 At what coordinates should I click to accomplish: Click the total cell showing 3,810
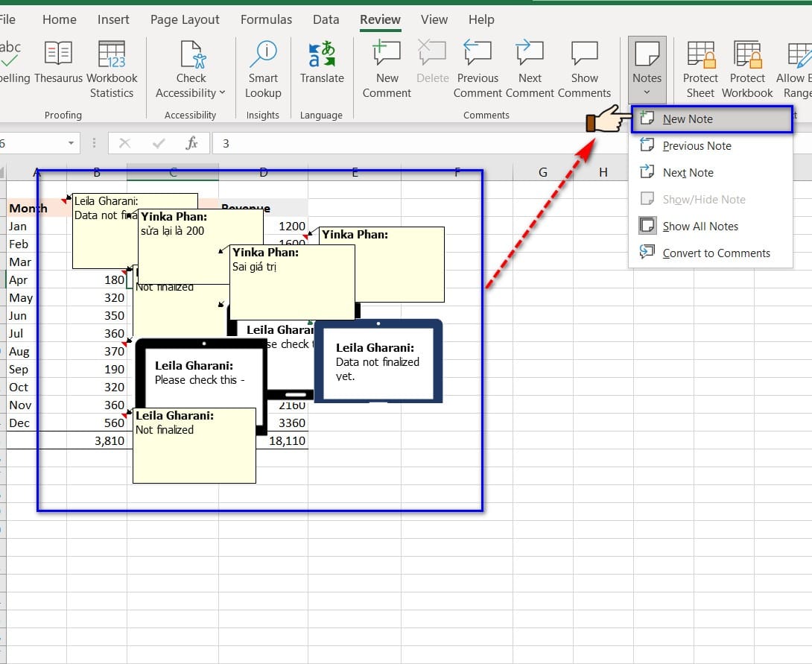97,440
